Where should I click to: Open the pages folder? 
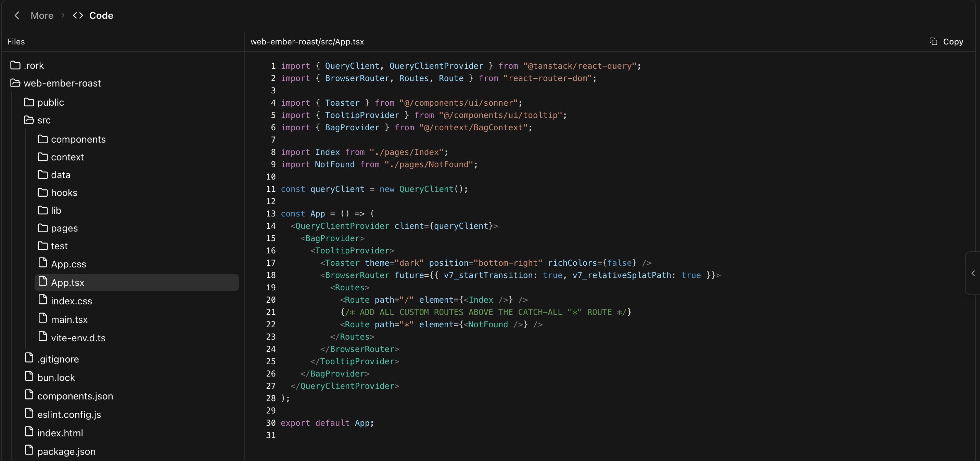pos(58,228)
